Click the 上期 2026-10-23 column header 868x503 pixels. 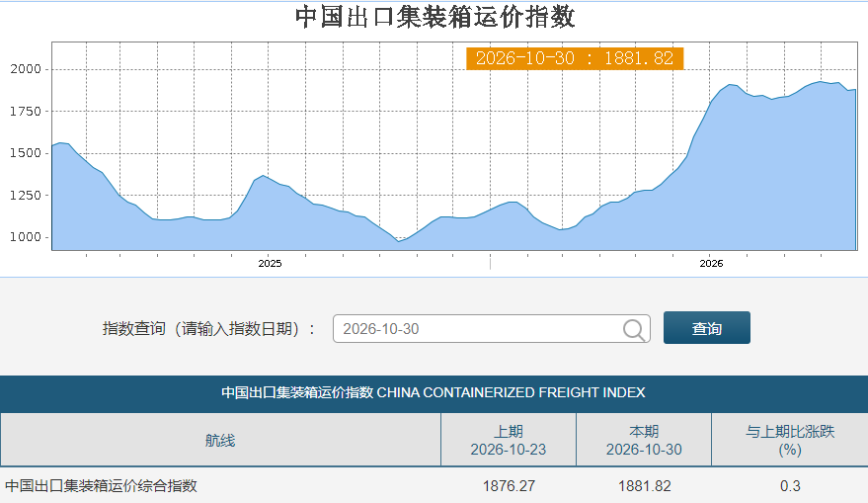(x=509, y=441)
